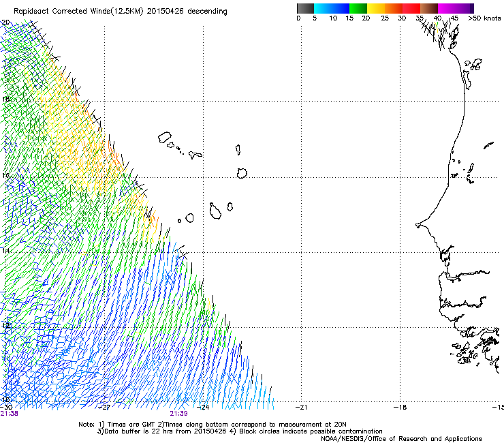Click the '21:38' time label
The image size is (504, 443).
(9, 414)
